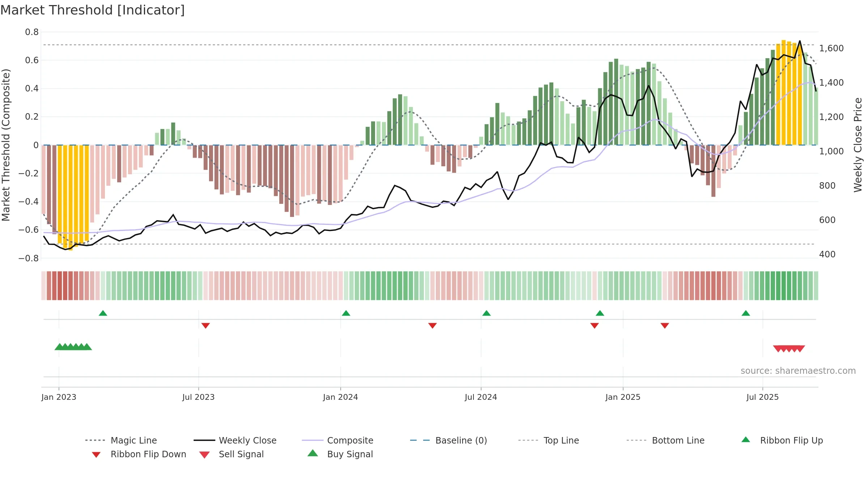
Task: Click the '−0.8' left axis tick label
Action: pyautogui.click(x=29, y=258)
